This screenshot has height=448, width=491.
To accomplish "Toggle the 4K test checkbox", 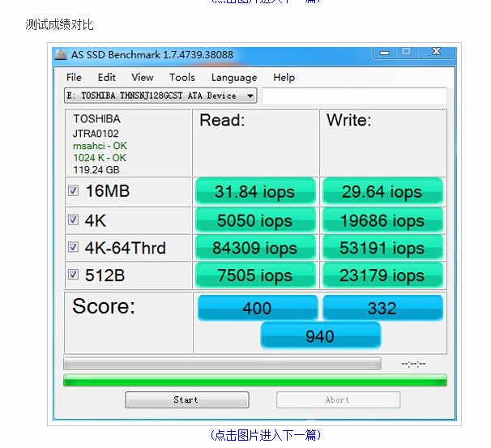I will click(74, 220).
